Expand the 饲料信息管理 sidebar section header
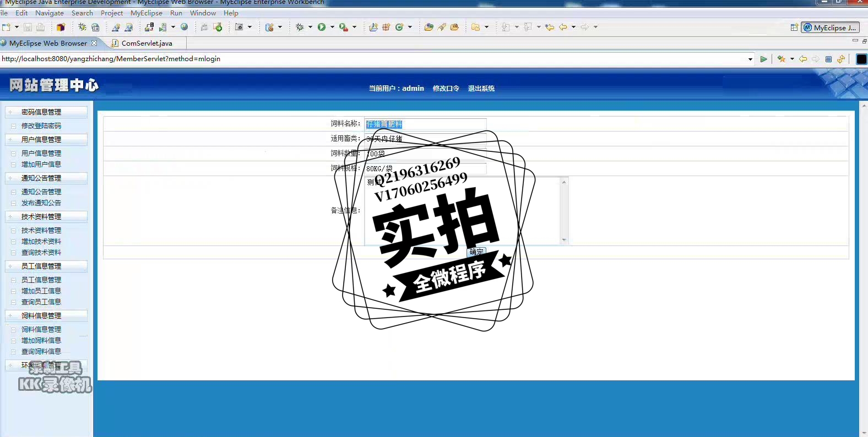Screen dimensions: 868x437 point(46,315)
